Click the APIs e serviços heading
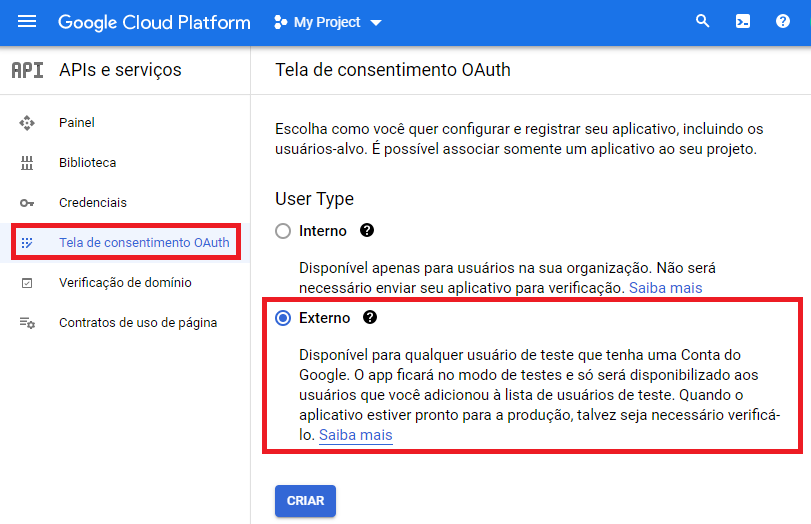This screenshot has height=524, width=811. click(120, 70)
